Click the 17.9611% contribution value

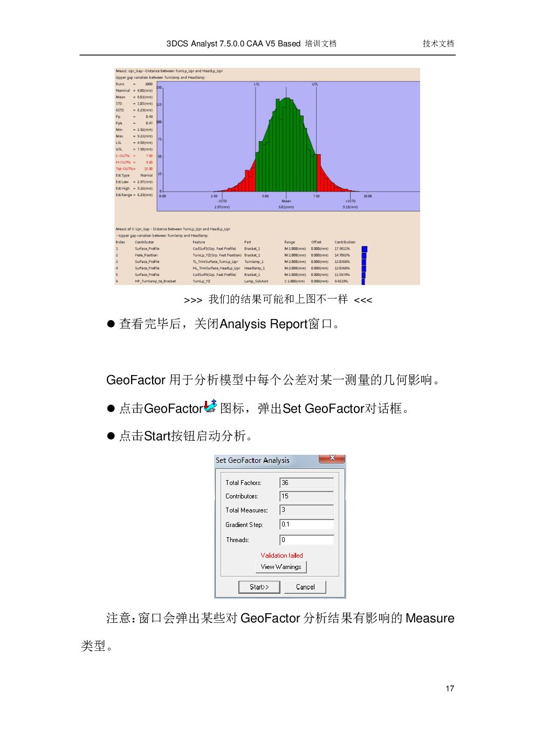tap(342, 249)
